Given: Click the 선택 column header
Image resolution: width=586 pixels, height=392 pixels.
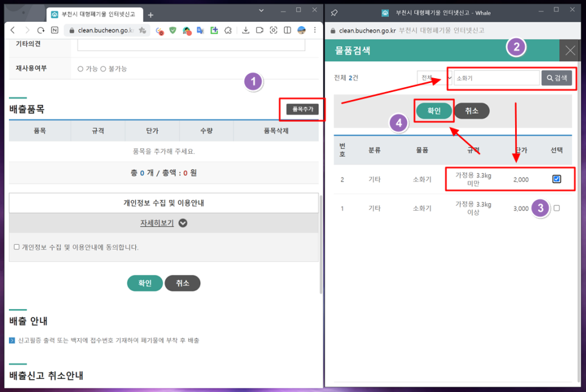Looking at the screenshot, I should point(556,150).
